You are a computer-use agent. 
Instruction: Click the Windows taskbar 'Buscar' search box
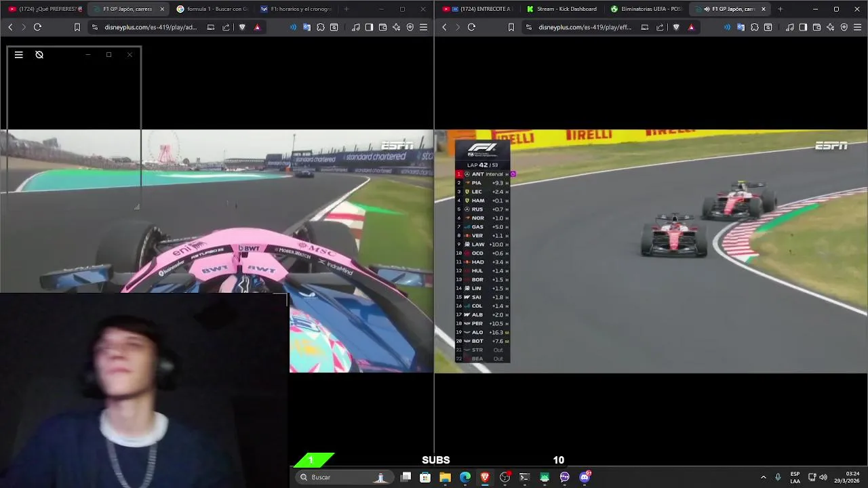coord(346,477)
